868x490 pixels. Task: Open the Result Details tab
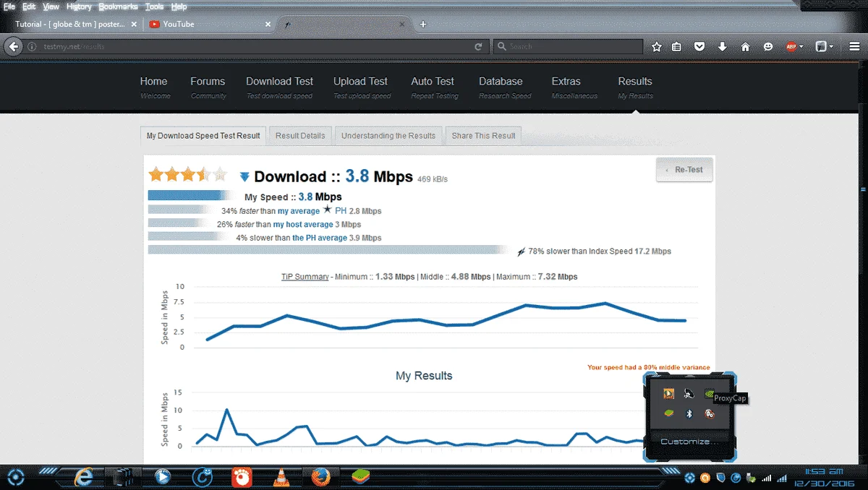[x=300, y=135]
